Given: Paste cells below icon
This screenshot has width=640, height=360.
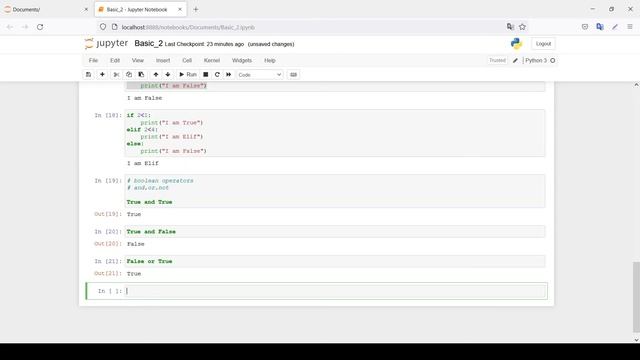Looking at the screenshot, I should 141,75.
